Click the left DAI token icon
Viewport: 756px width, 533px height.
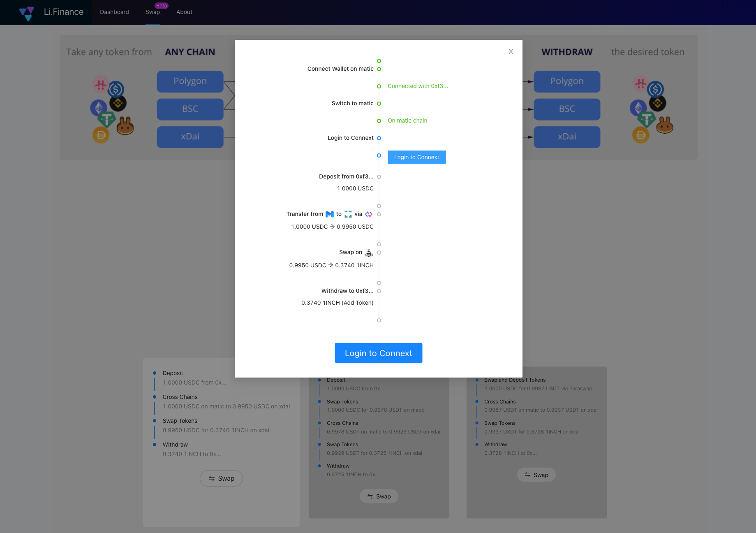(x=101, y=135)
